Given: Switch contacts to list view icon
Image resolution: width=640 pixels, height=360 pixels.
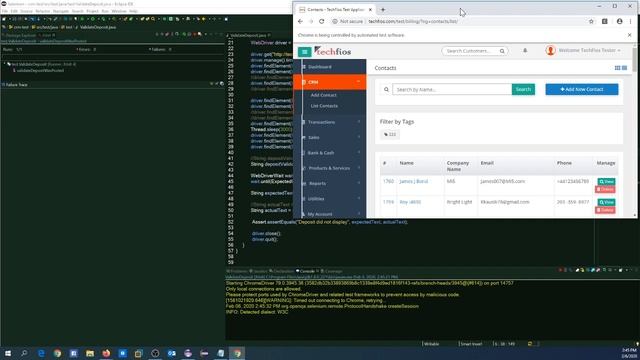Looking at the screenshot, I should click(624, 68).
